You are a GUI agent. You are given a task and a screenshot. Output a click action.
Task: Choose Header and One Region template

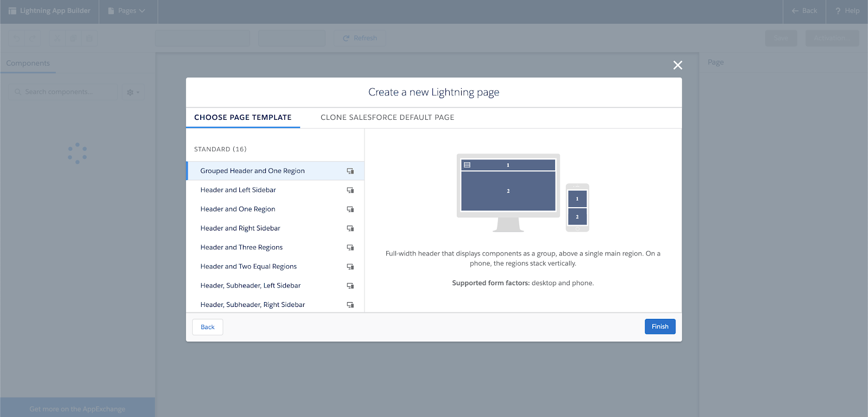pyautogui.click(x=275, y=209)
